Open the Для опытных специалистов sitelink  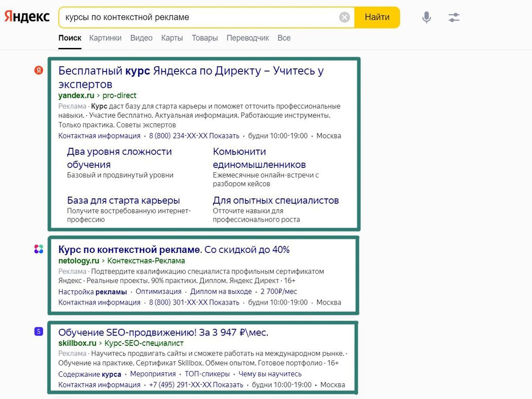click(x=276, y=200)
